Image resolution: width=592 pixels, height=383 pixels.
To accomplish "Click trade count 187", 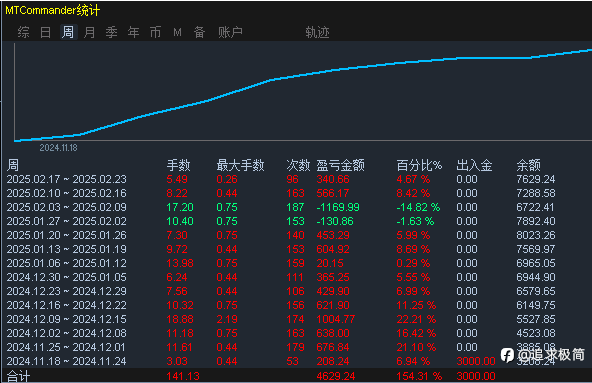I will 295,207.
